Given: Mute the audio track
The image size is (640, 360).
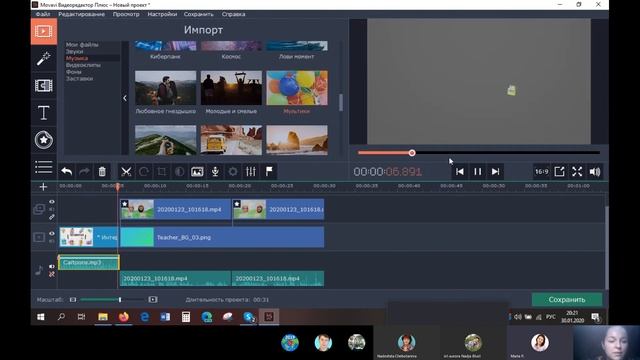Looking at the screenshot, I should click(52, 267).
